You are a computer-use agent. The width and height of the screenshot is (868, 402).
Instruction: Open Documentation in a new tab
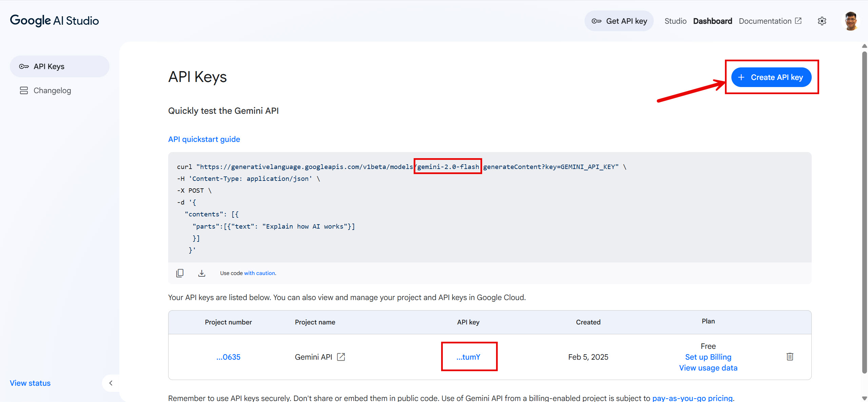[x=770, y=21]
